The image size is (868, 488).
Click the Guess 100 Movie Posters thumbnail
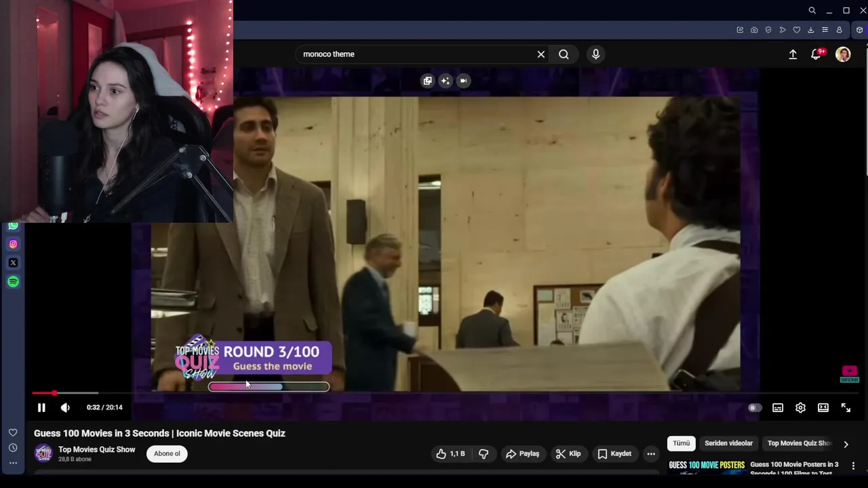(x=707, y=466)
